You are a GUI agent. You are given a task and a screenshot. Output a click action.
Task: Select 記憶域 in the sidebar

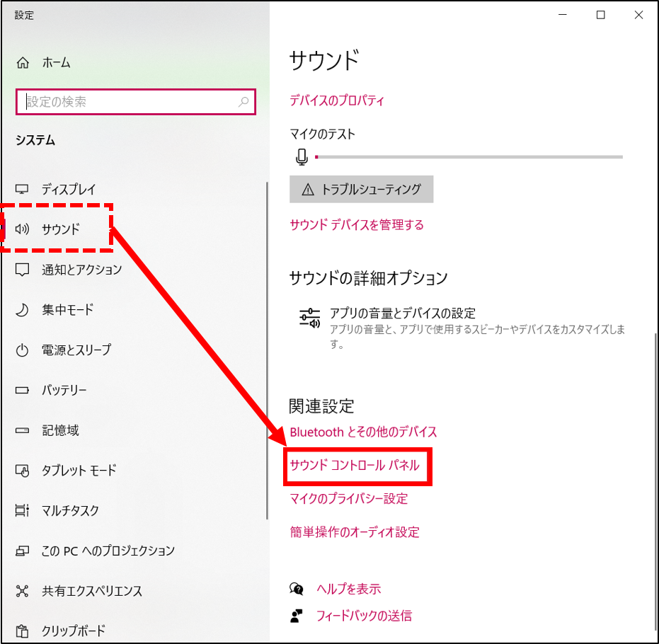click(60, 430)
